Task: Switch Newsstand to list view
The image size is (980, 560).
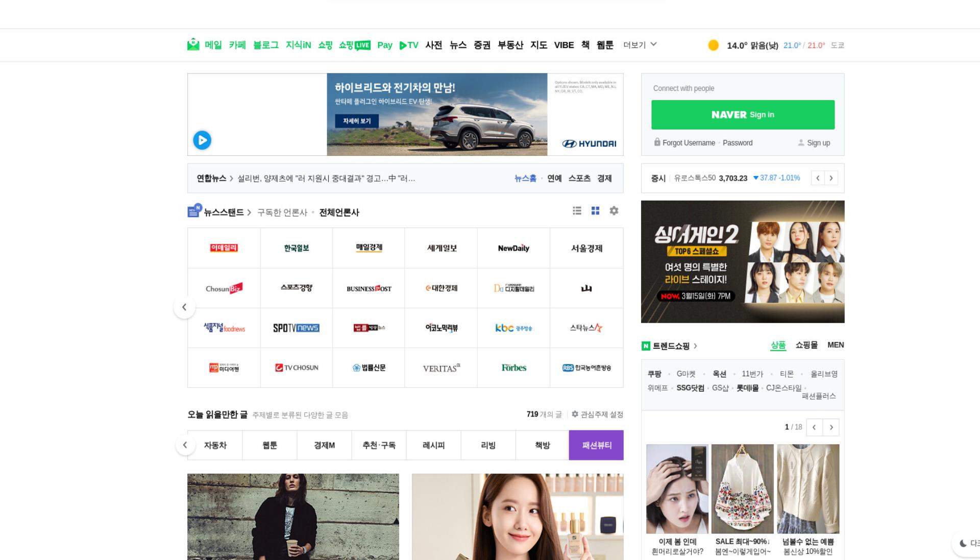Action: point(577,211)
